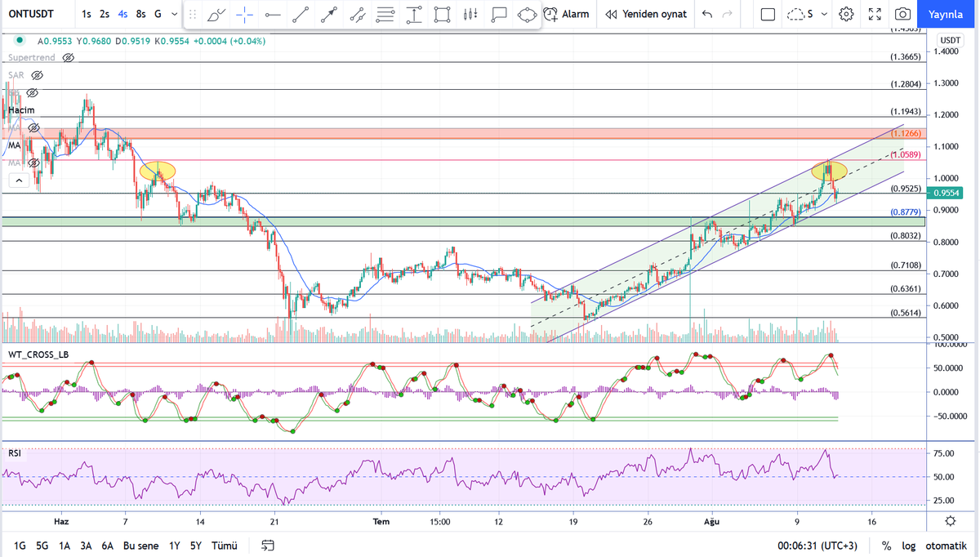980x557 pixels.
Task: Select the G daily timeframe
Action: [158, 14]
